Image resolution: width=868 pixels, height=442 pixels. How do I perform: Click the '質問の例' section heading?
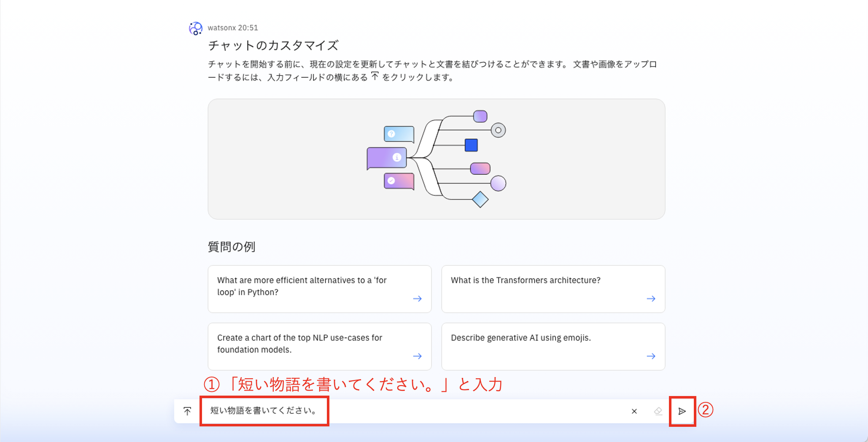click(231, 247)
